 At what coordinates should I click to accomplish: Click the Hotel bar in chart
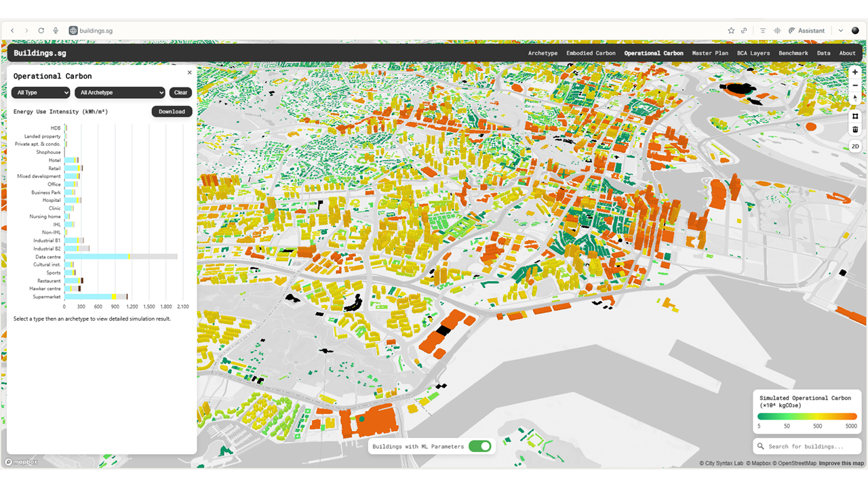coord(72,160)
